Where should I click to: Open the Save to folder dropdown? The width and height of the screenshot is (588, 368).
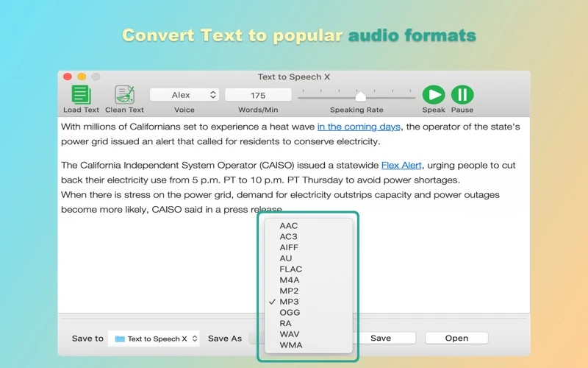(154, 339)
